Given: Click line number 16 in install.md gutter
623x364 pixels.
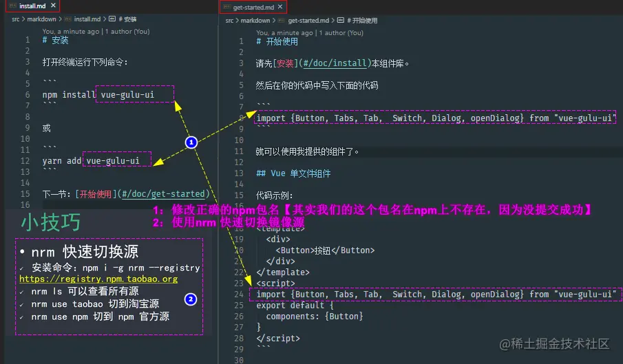Looking at the screenshot, I should pyautogui.click(x=25, y=205).
